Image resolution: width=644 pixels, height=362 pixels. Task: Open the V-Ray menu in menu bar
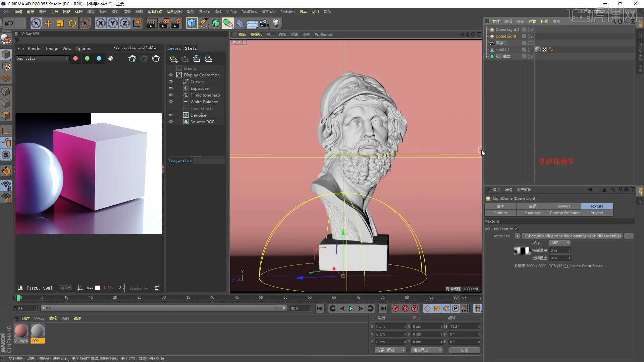click(x=231, y=12)
